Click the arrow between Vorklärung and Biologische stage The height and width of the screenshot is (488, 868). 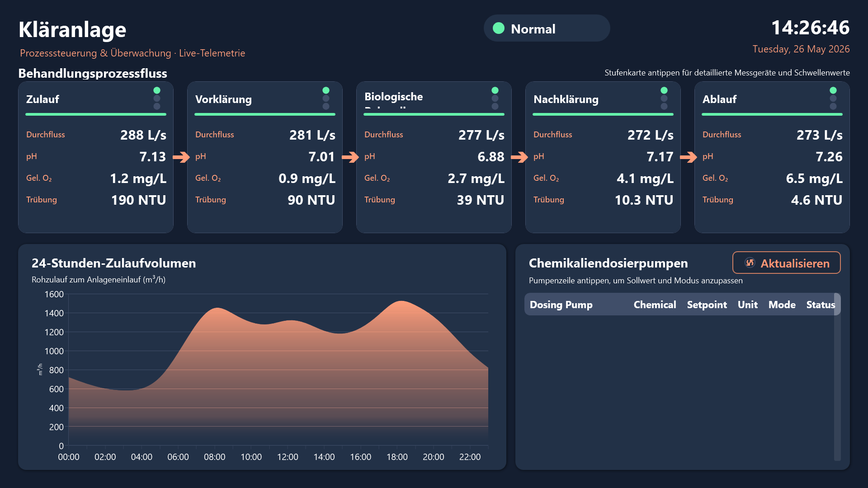[350, 157]
